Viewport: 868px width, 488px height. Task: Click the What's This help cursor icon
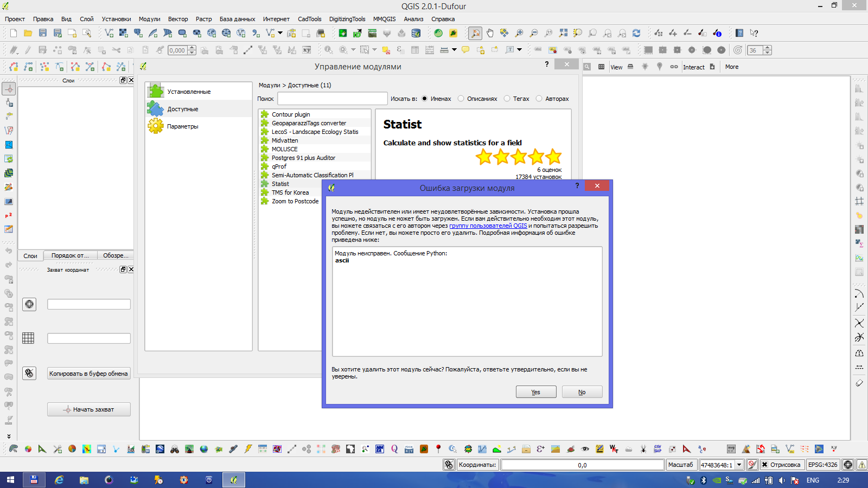point(754,33)
